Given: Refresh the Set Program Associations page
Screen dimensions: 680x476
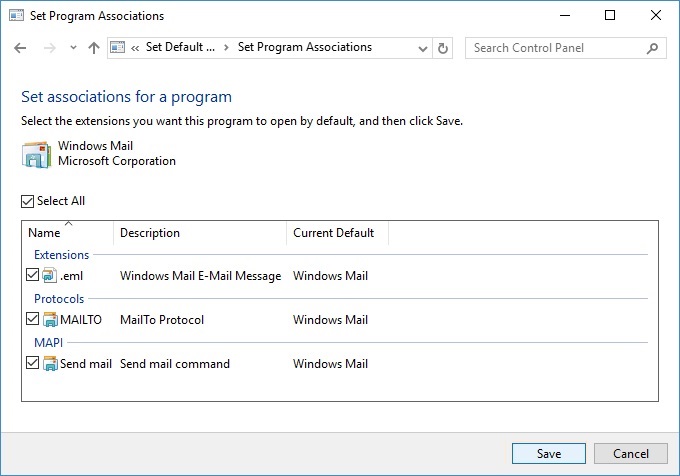Looking at the screenshot, I should (442, 48).
